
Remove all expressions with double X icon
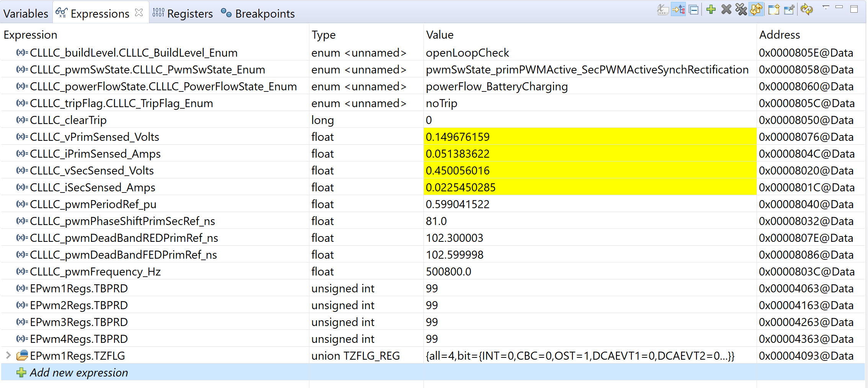coord(741,10)
